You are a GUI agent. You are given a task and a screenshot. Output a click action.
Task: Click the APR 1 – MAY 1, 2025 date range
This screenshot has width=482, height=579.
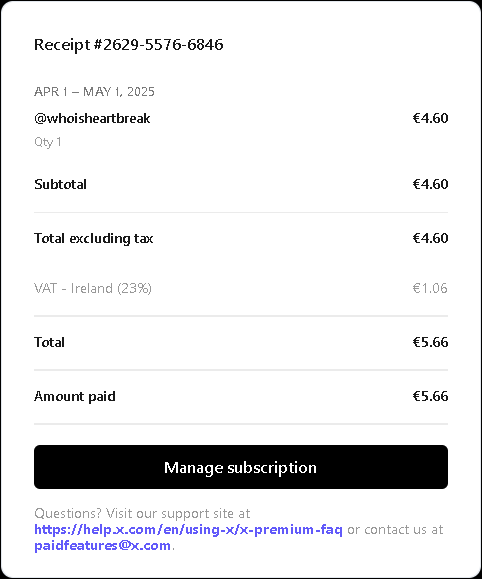pyautogui.click(x=94, y=92)
